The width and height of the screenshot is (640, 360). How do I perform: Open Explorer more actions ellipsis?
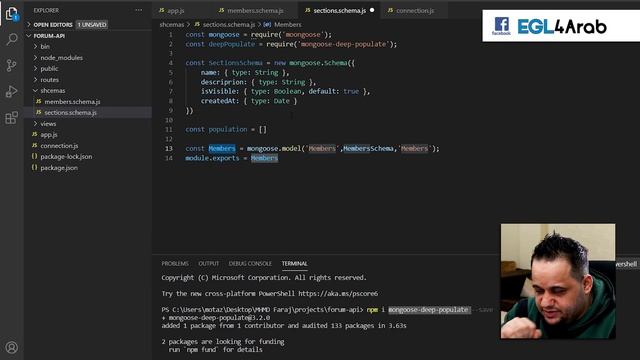tap(139, 10)
